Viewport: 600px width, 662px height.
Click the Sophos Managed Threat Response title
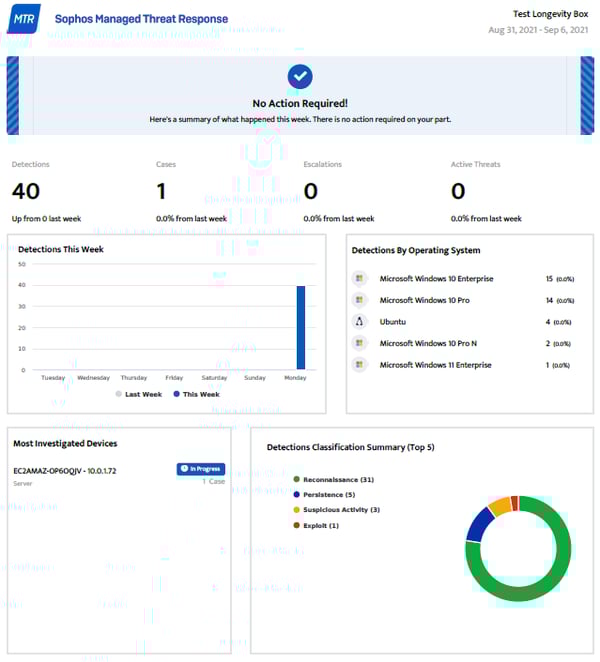click(141, 19)
